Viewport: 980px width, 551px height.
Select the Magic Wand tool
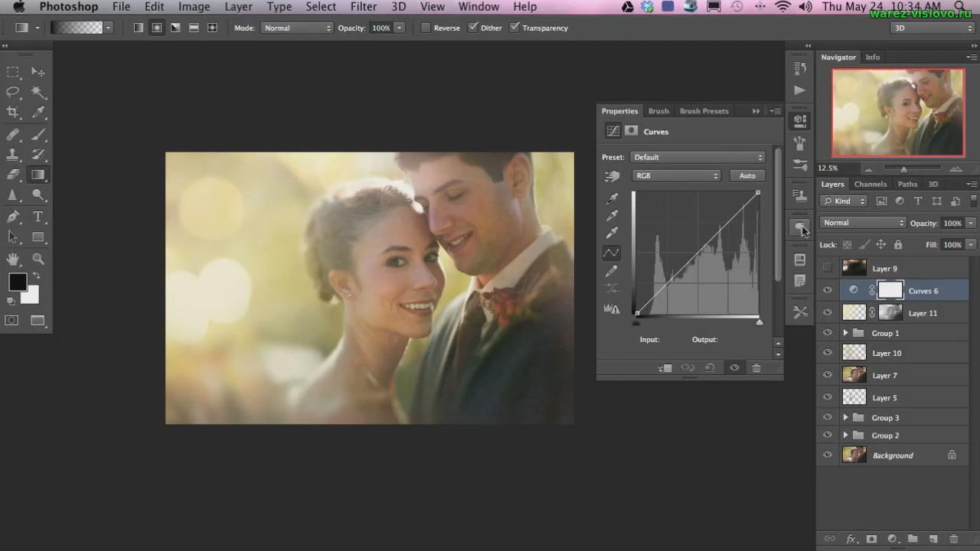(x=38, y=92)
